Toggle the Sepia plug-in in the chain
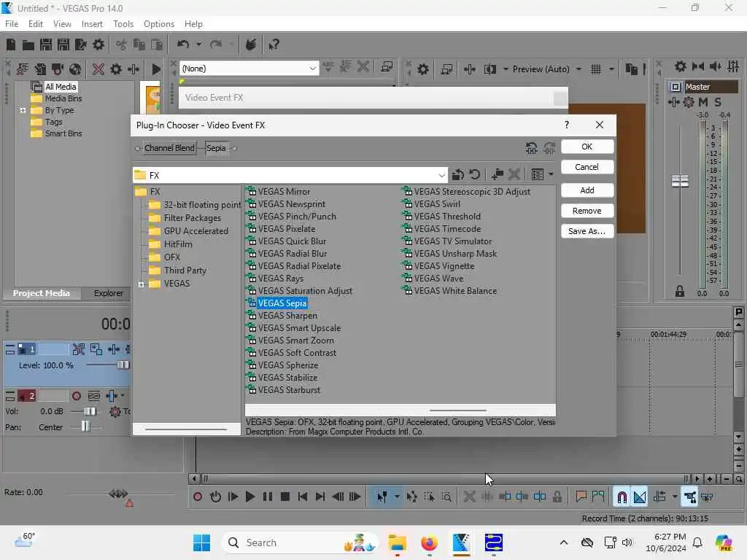The image size is (747, 560). (216, 148)
